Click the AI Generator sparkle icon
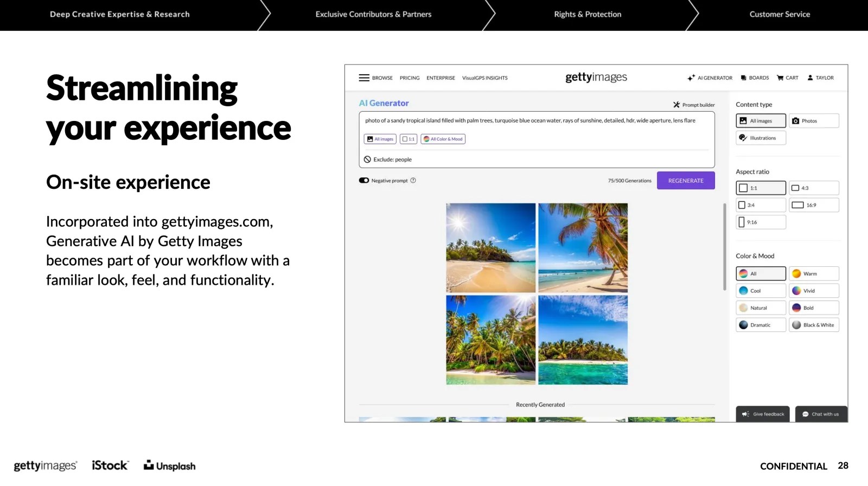The width and height of the screenshot is (868, 486). [x=691, y=78]
